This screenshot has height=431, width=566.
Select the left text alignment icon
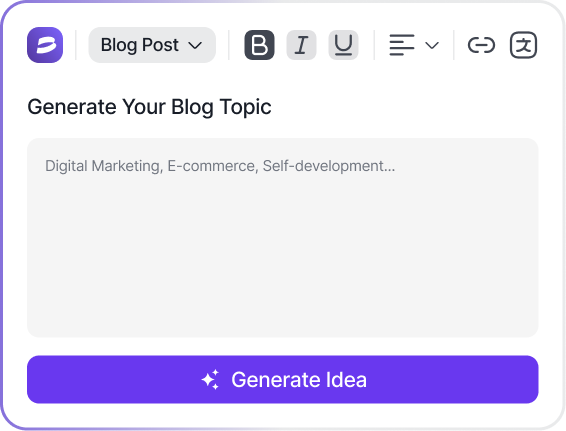click(402, 45)
